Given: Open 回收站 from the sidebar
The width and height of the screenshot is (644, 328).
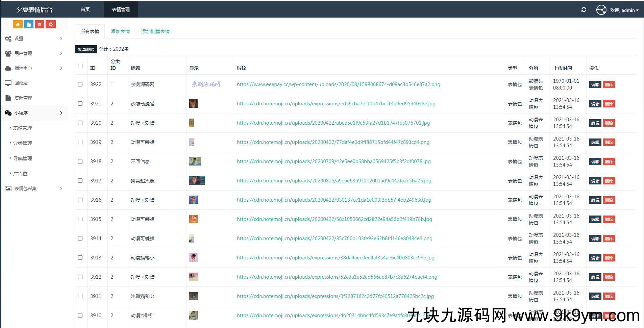Looking at the screenshot, I should pyautogui.click(x=21, y=83).
